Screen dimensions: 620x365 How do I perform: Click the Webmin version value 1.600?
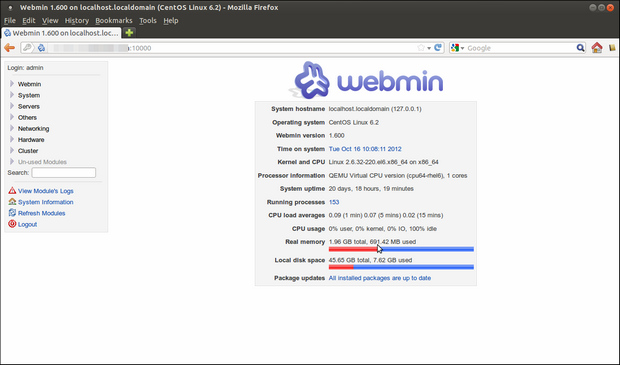click(x=336, y=135)
